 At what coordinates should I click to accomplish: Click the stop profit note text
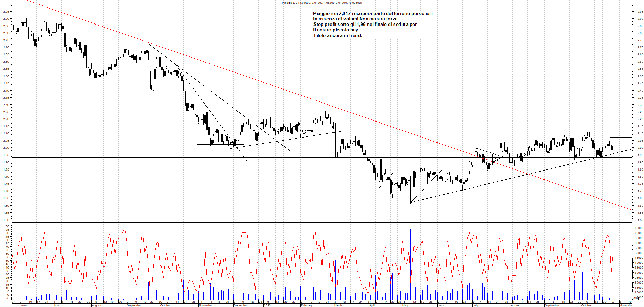(x=365, y=25)
